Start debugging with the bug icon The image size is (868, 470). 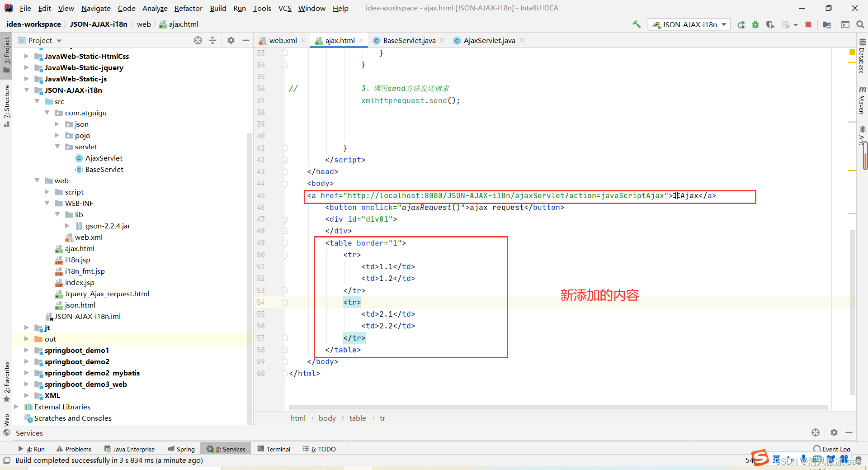click(x=755, y=24)
